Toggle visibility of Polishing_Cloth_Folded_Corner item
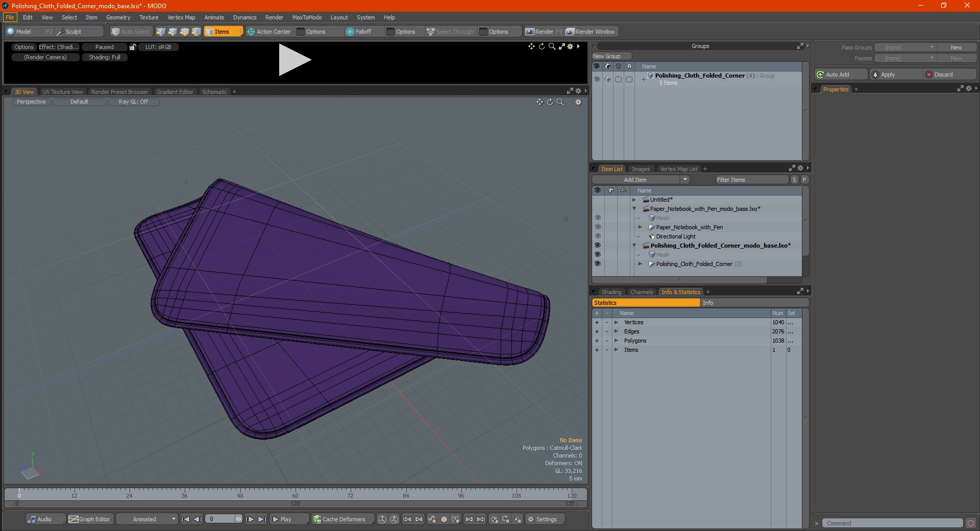Viewport: 980px width, 531px height. (x=597, y=264)
